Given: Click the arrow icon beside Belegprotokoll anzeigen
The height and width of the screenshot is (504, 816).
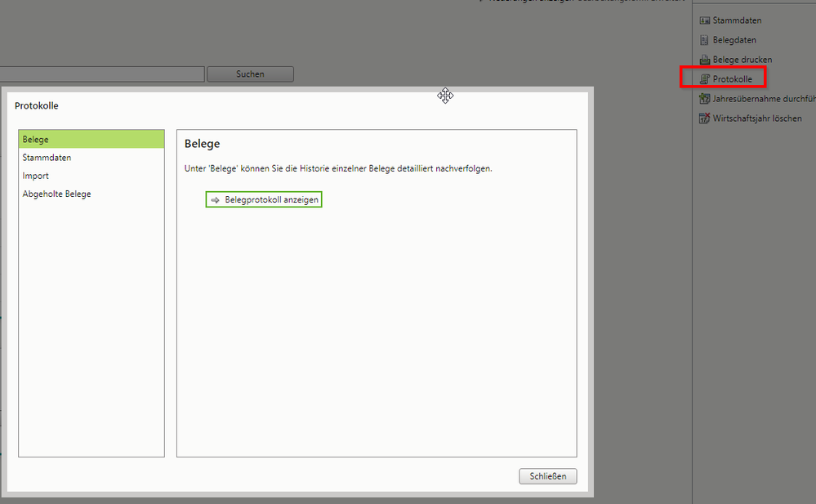Looking at the screenshot, I should click(216, 200).
